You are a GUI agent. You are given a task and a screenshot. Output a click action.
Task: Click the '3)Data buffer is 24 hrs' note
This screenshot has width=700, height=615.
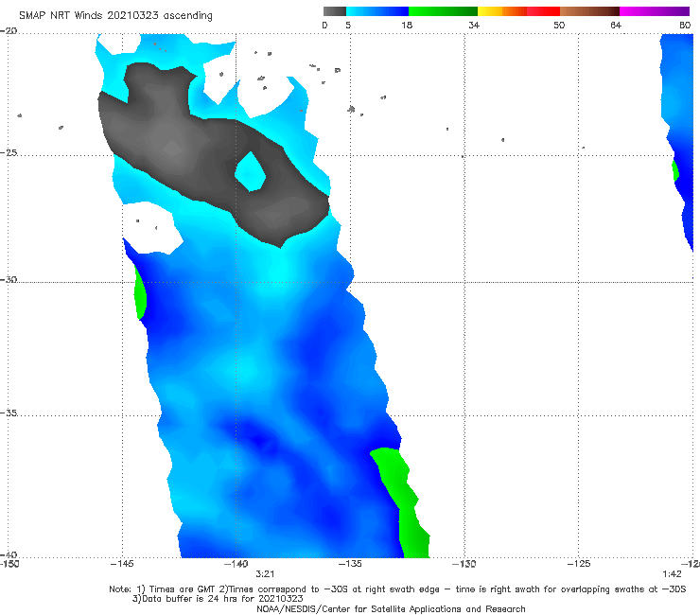pos(218,599)
